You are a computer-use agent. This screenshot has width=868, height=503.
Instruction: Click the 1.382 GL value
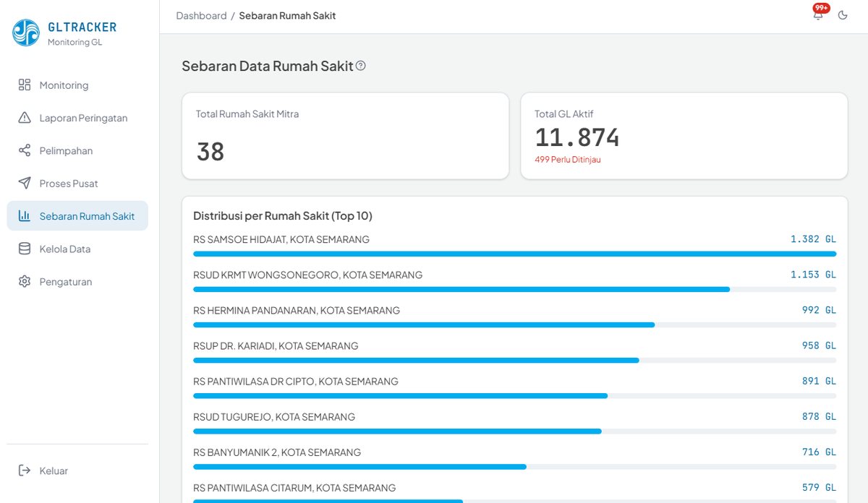813,238
